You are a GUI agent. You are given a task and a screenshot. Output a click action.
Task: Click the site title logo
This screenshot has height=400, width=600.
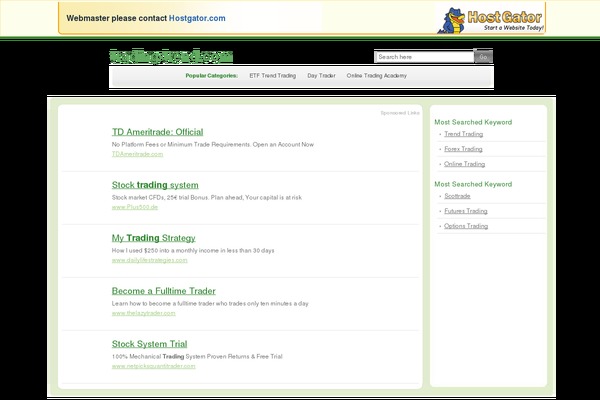pos(171,56)
